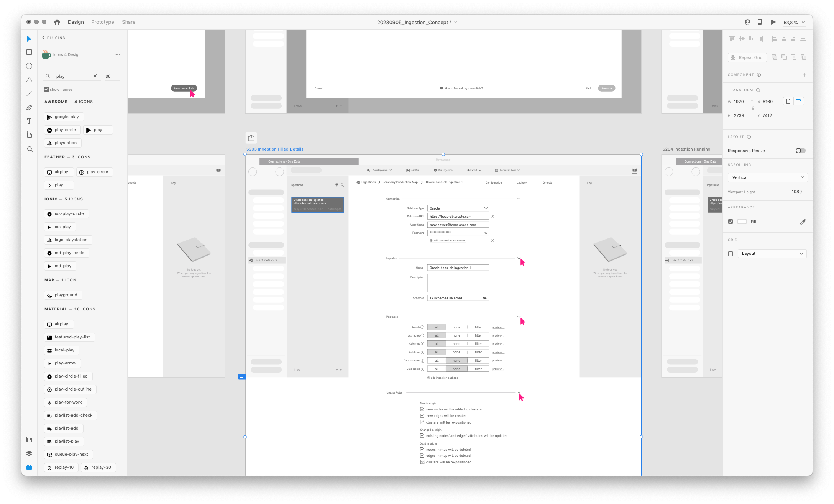Image resolution: width=834 pixels, height=504 pixels.
Task: Open the Scrolling dropdown set to Vertical
Action: tap(767, 177)
